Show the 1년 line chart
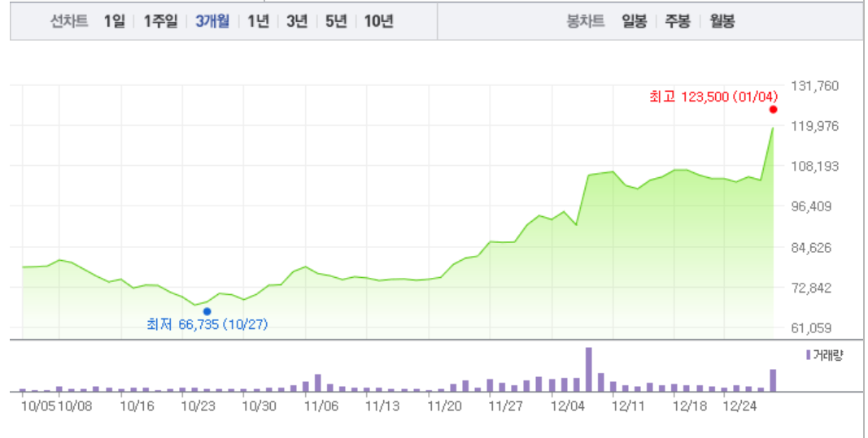The image size is (868, 438). coord(258,22)
